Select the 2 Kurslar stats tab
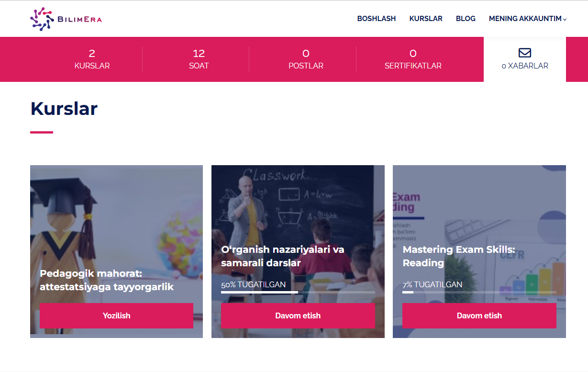 [92, 59]
